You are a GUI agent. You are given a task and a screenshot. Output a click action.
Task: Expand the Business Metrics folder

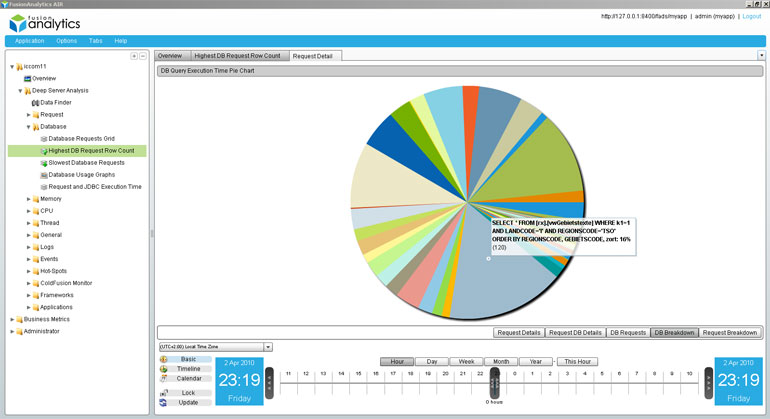[12, 319]
